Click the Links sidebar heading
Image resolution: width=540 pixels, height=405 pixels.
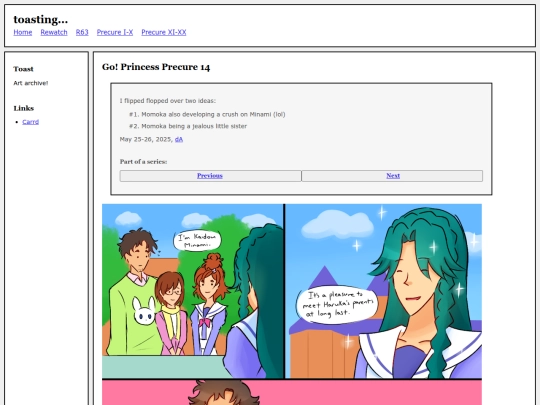click(24, 108)
